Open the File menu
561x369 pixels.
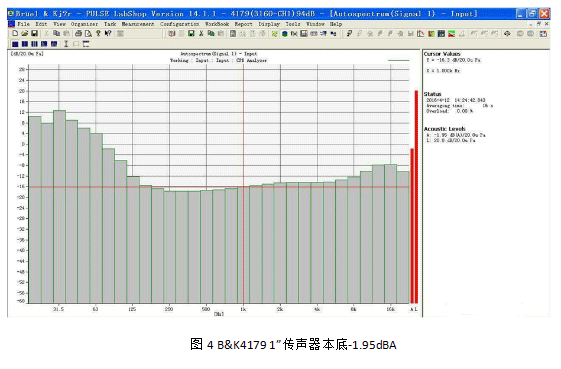tap(24, 24)
